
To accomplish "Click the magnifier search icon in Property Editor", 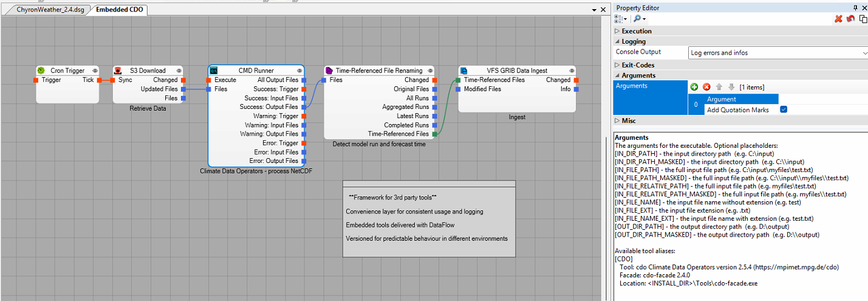I will point(637,19).
